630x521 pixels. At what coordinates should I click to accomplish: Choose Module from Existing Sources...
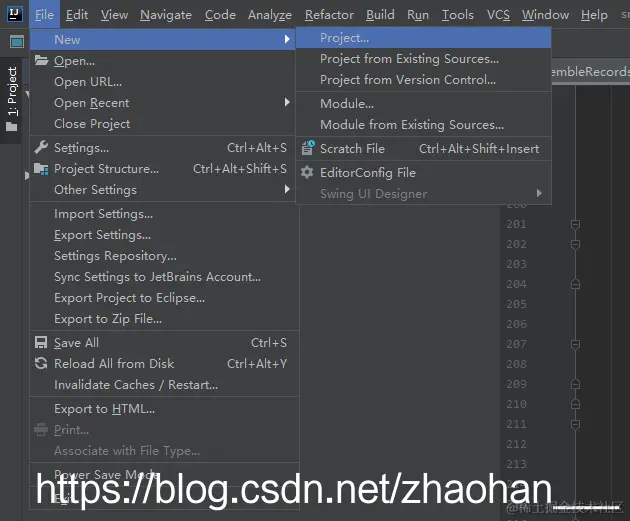(423, 125)
